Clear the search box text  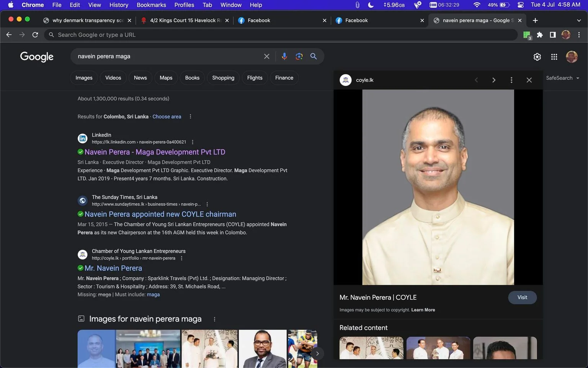click(x=266, y=56)
